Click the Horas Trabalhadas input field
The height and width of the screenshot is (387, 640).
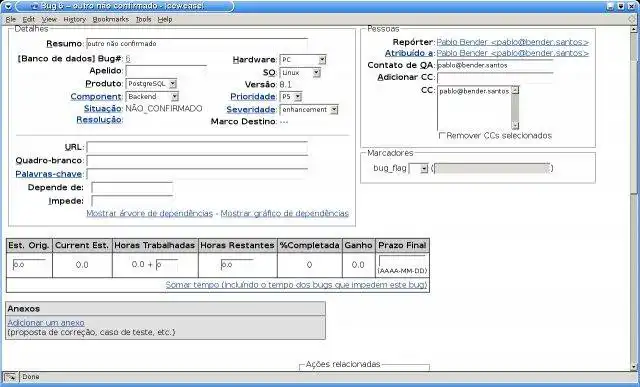click(x=167, y=265)
